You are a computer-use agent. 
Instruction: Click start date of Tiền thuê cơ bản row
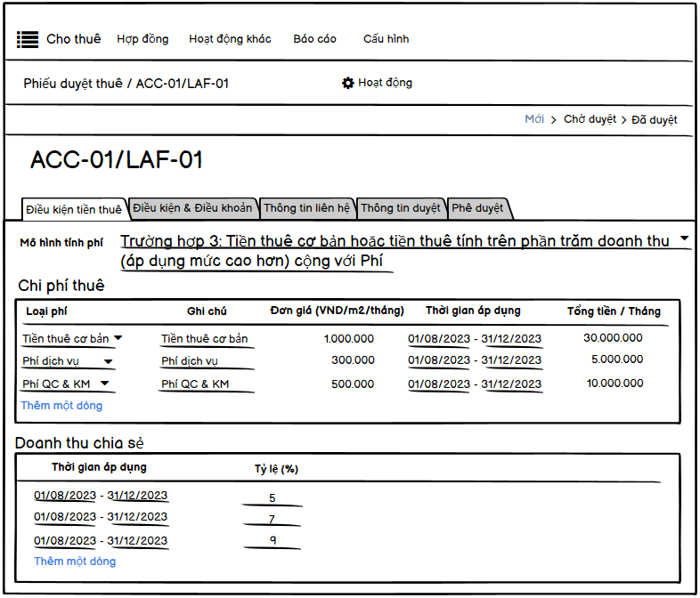click(439, 339)
